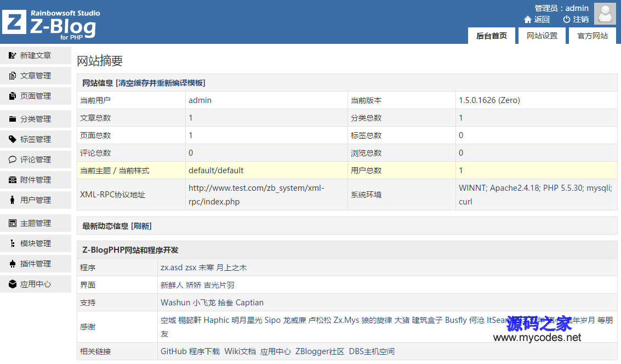Open the 程序下载 link
The height and width of the screenshot is (364, 621).
point(204,351)
